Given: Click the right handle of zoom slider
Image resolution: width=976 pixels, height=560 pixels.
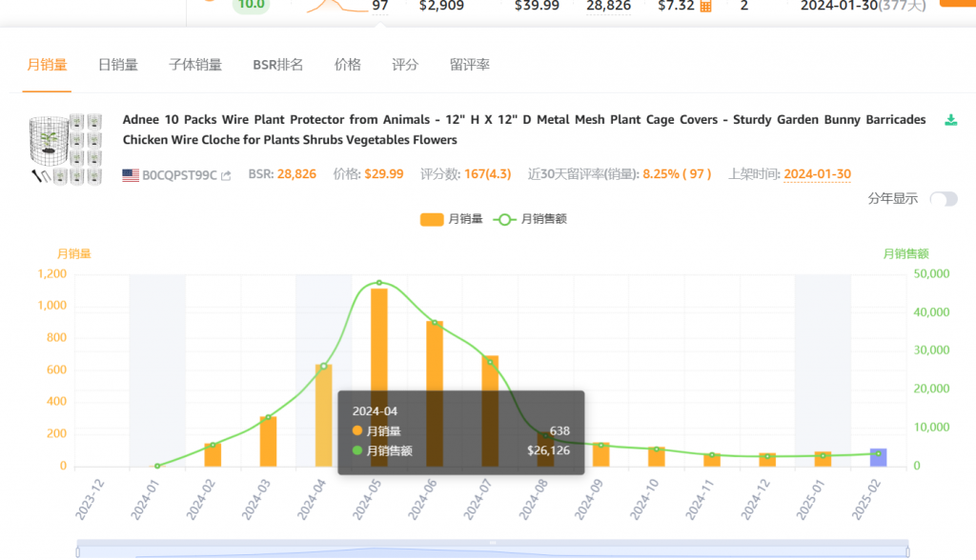Looking at the screenshot, I should 907,550.
